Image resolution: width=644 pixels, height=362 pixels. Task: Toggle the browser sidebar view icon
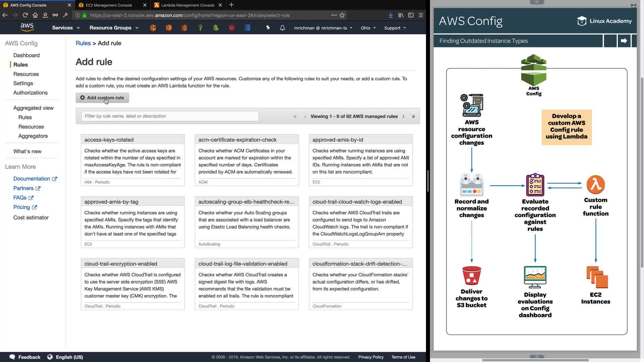[x=411, y=15]
